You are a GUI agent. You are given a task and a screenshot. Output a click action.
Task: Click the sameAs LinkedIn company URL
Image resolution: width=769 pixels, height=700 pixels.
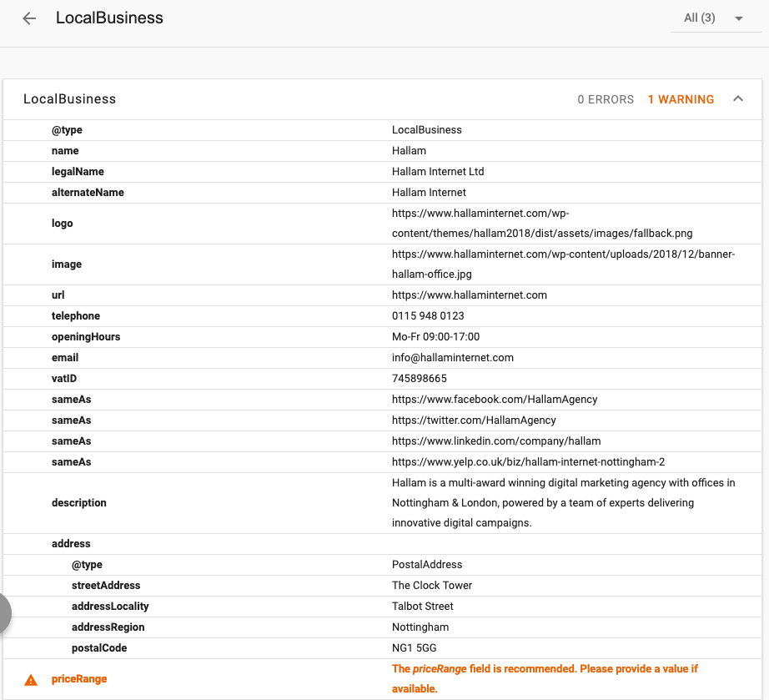coord(496,441)
